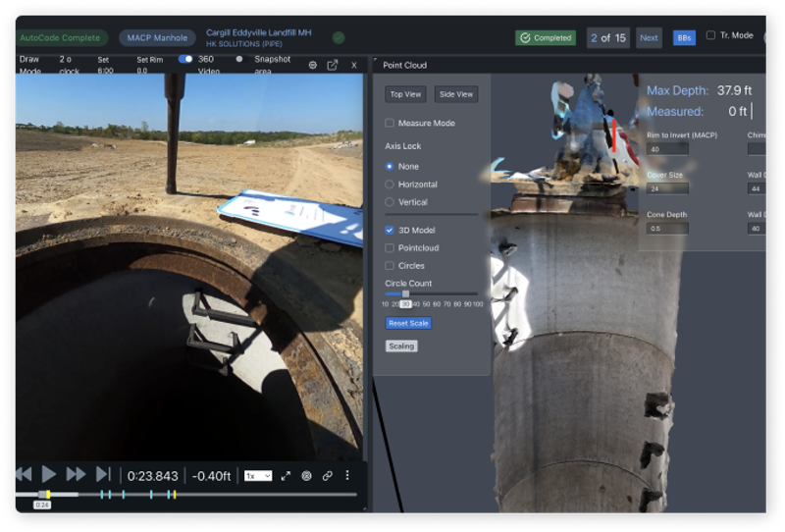Click the 2 of 15 page indicator

point(608,38)
